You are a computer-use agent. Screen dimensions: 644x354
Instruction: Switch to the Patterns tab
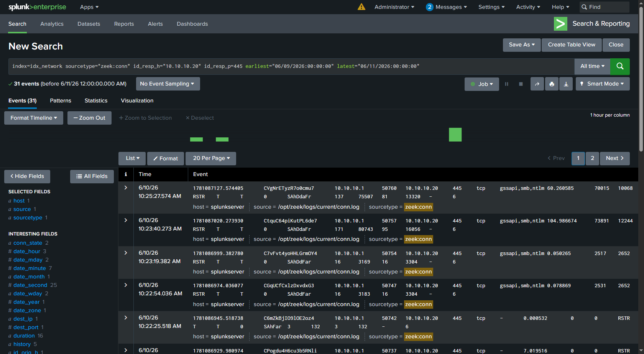[x=61, y=100]
